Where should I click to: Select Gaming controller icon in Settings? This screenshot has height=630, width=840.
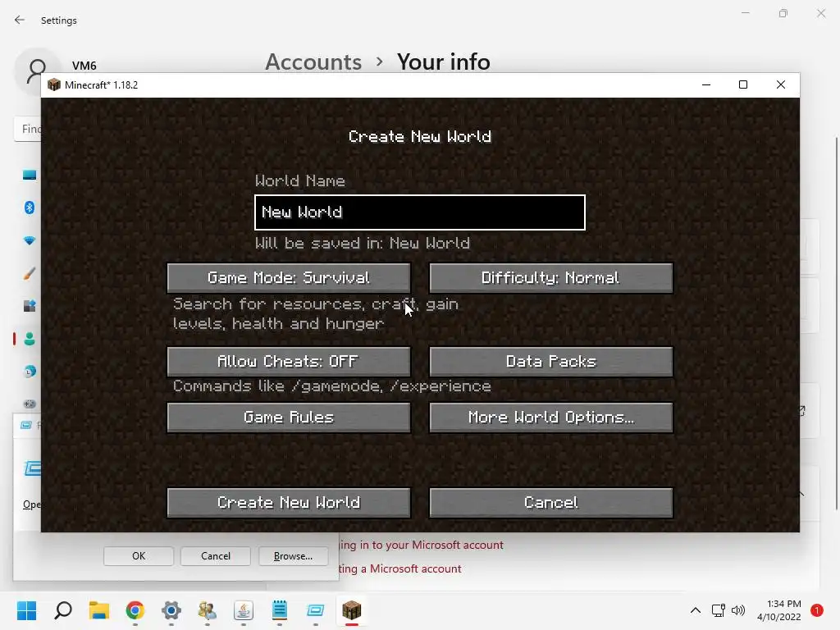tap(30, 404)
